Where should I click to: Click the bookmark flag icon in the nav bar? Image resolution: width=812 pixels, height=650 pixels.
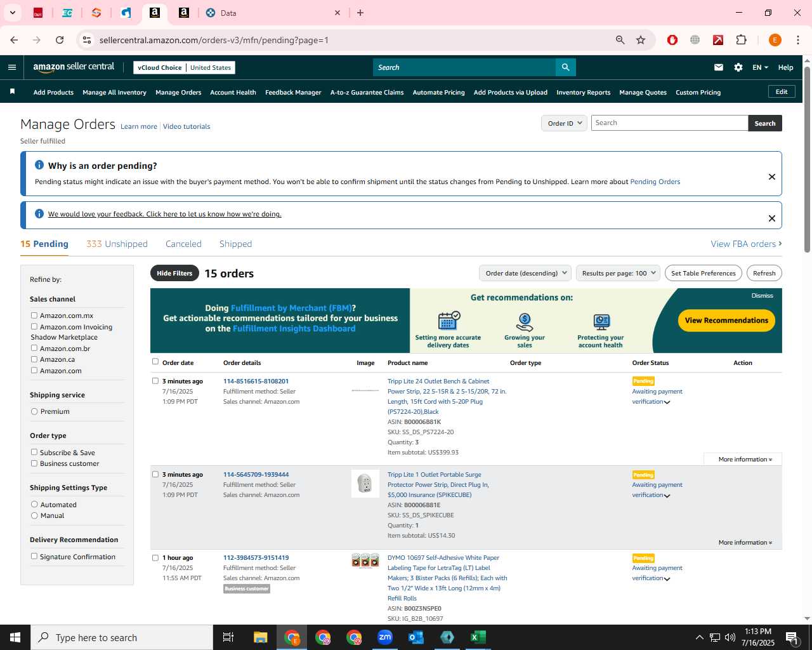(x=12, y=92)
